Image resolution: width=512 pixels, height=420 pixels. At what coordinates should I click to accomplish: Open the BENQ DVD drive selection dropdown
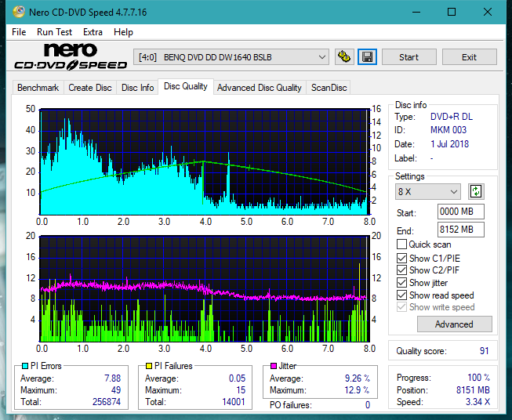point(231,57)
